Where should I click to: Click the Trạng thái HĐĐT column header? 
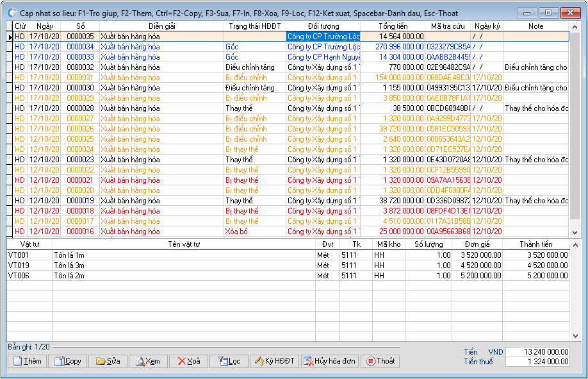(x=255, y=26)
